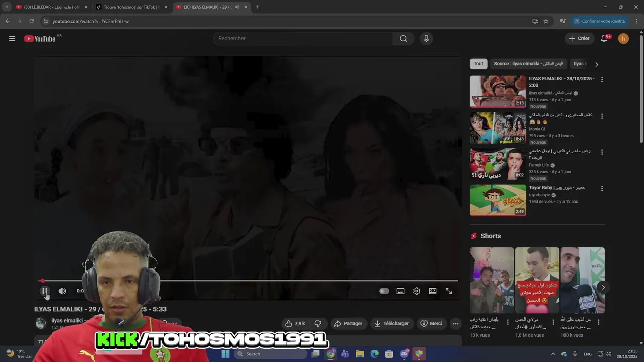Switch to the LE.BLEDAR browser tab
The width and height of the screenshot is (644, 362).
(51, 7)
